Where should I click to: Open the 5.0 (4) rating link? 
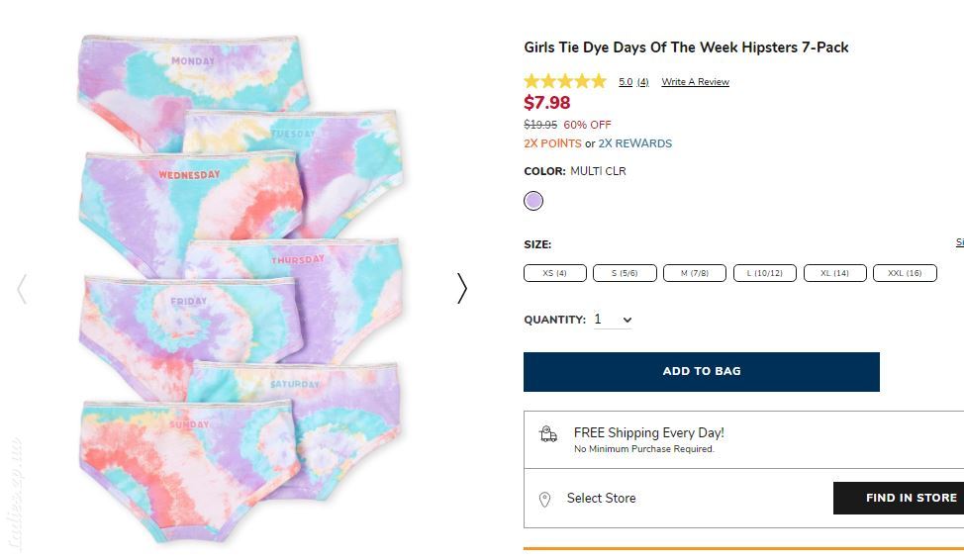(633, 82)
